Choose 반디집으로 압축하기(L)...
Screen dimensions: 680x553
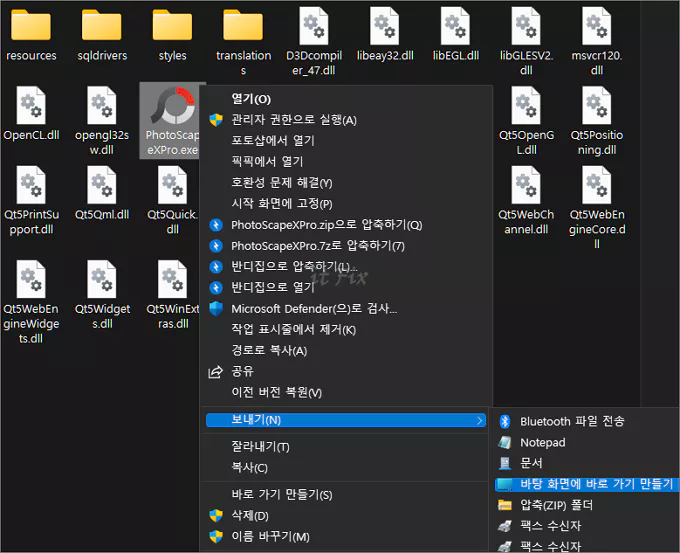click(346, 266)
